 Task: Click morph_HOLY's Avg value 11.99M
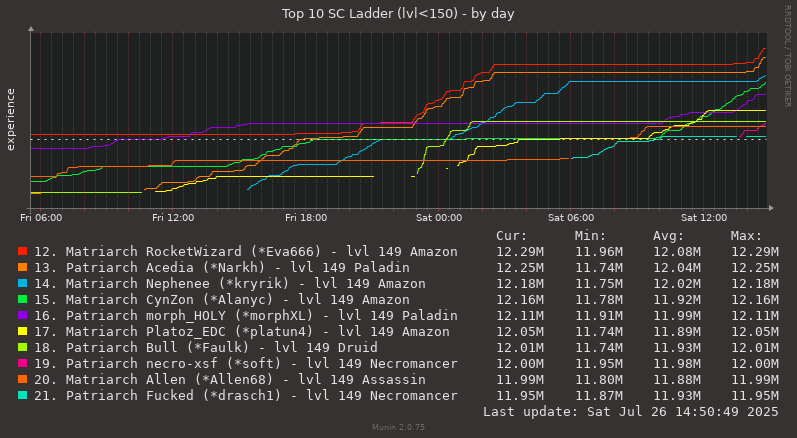click(x=677, y=316)
